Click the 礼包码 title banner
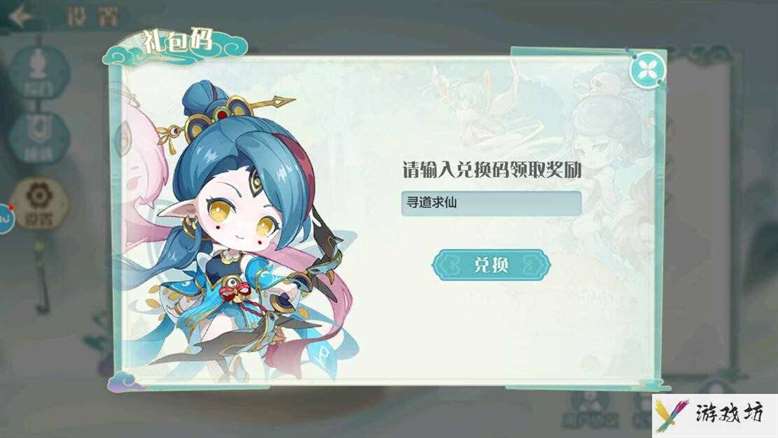The image size is (778, 438). pos(176,46)
